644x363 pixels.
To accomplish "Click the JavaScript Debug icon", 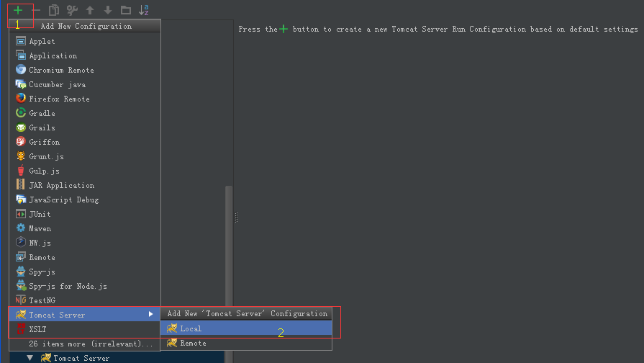I will pyautogui.click(x=21, y=200).
